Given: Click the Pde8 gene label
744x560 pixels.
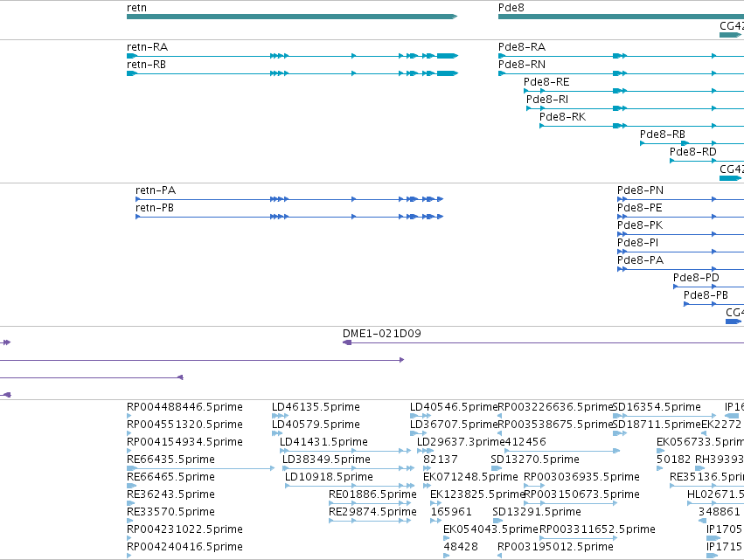Looking at the screenshot, I should pos(511,8).
